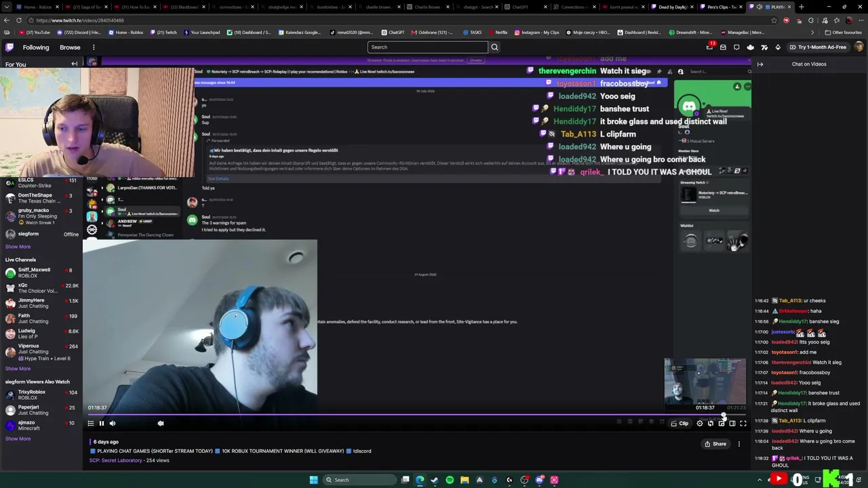This screenshot has height=488, width=868.
Task: Open ChatGPT bookmark
Action: (393, 33)
